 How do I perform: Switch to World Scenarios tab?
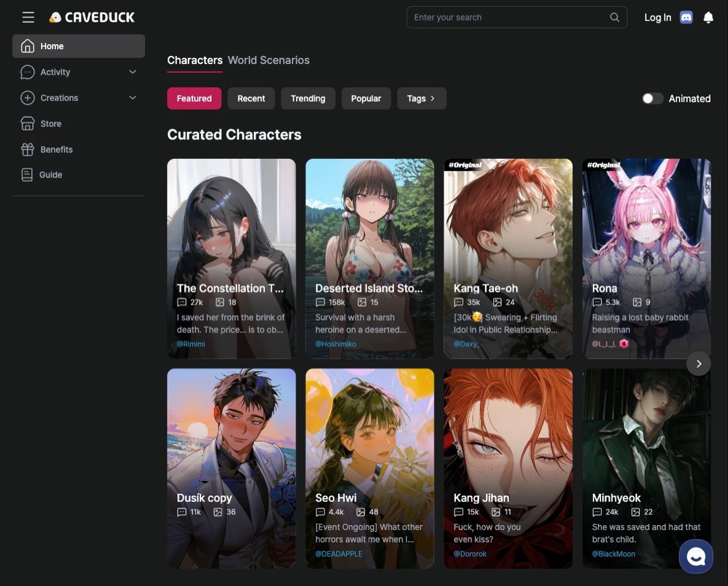(268, 60)
